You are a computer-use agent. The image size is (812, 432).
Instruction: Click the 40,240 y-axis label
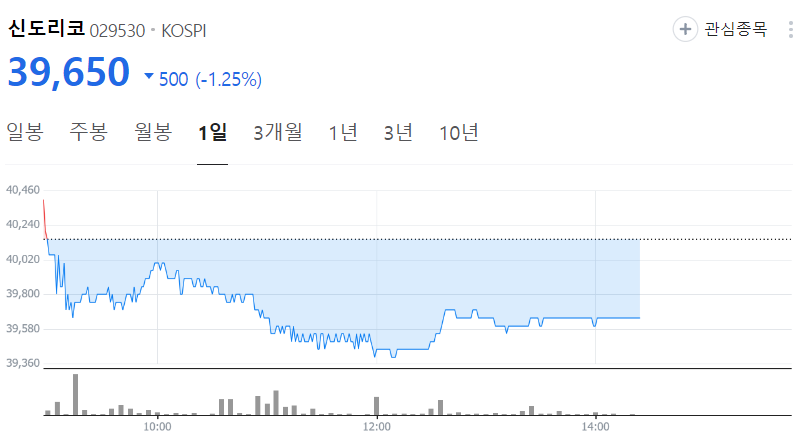click(23, 225)
